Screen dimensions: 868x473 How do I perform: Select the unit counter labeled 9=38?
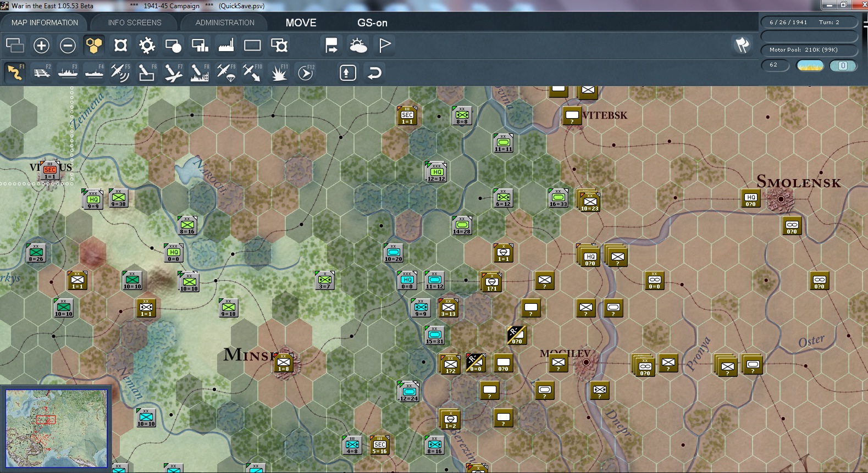pyautogui.click(x=119, y=199)
